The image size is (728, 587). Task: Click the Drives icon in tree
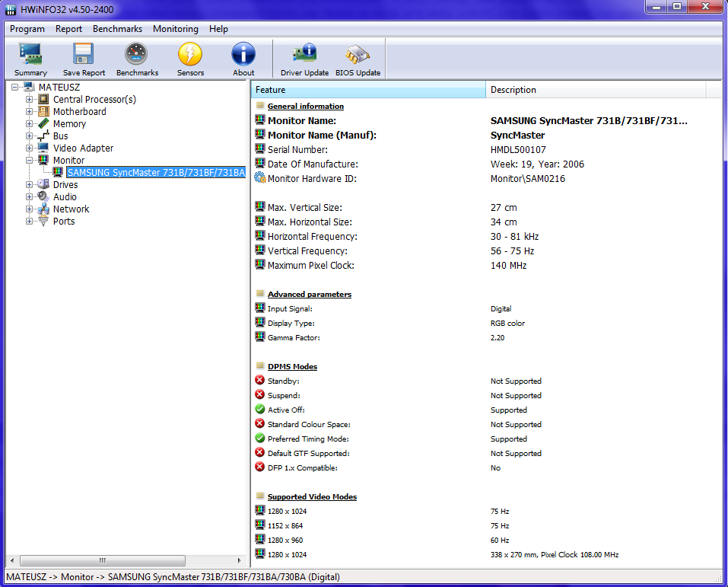(43, 184)
